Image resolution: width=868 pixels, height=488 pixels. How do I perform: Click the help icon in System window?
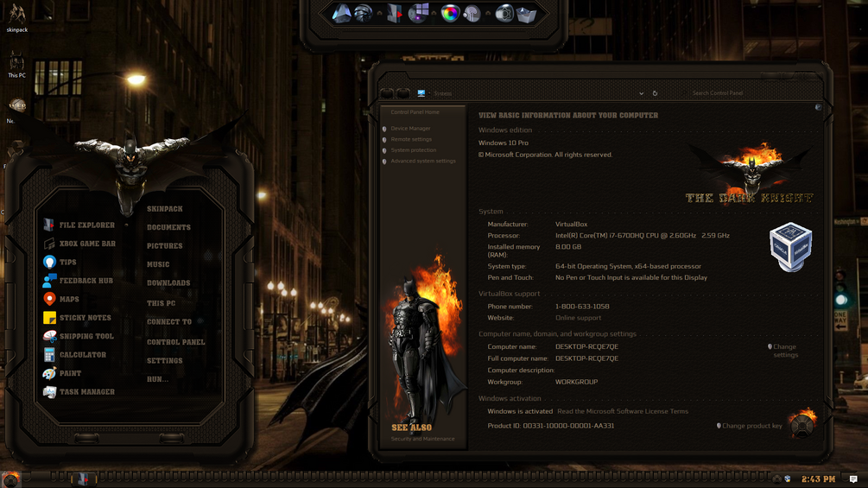(x=818, y=107)
